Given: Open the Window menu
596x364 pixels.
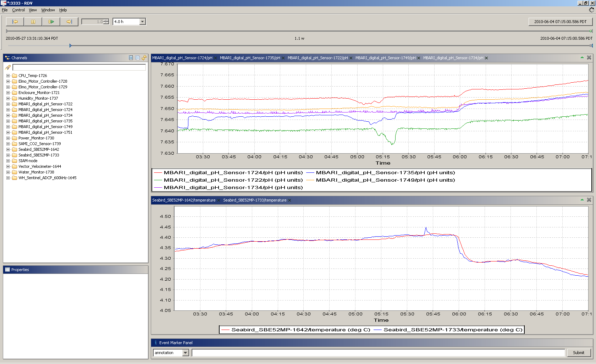Looking at the screenshot, I should click(x=48, y=10).
